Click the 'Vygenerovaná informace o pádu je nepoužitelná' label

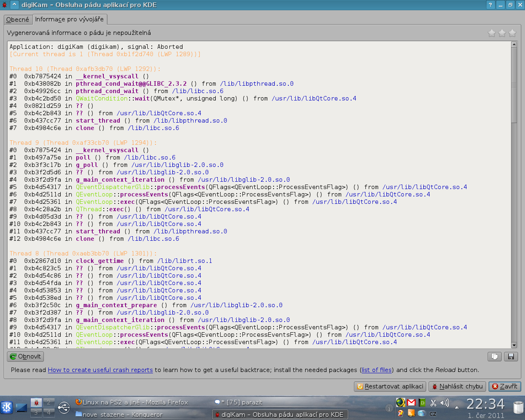click(79, 33)
